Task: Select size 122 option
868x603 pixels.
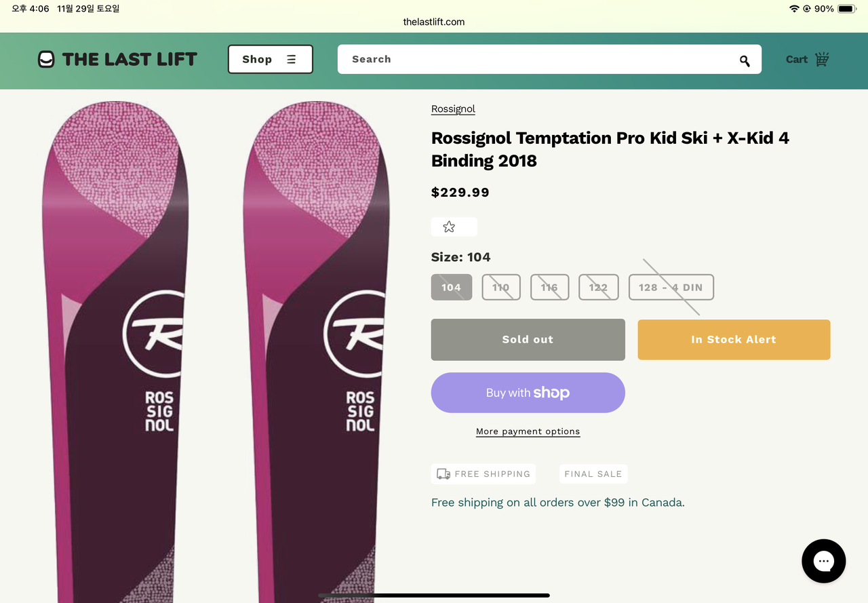Action: (598, 288)
